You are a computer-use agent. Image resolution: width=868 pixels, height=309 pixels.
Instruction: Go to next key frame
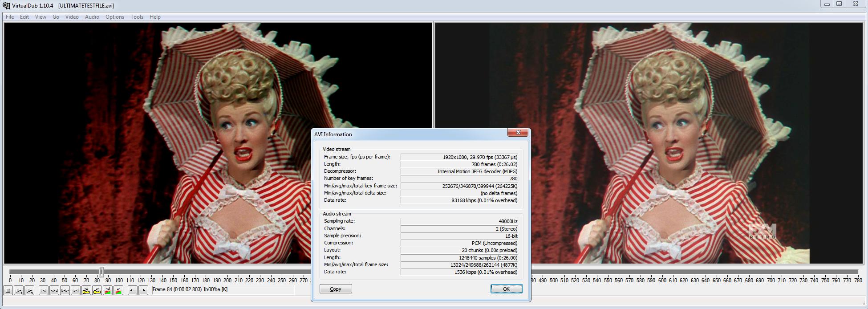click(97, 290)
